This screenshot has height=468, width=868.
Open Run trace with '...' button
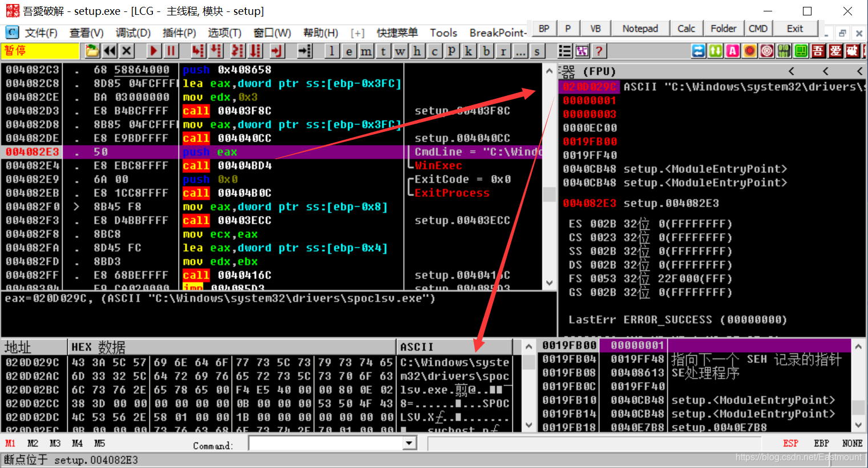(520, 51)
